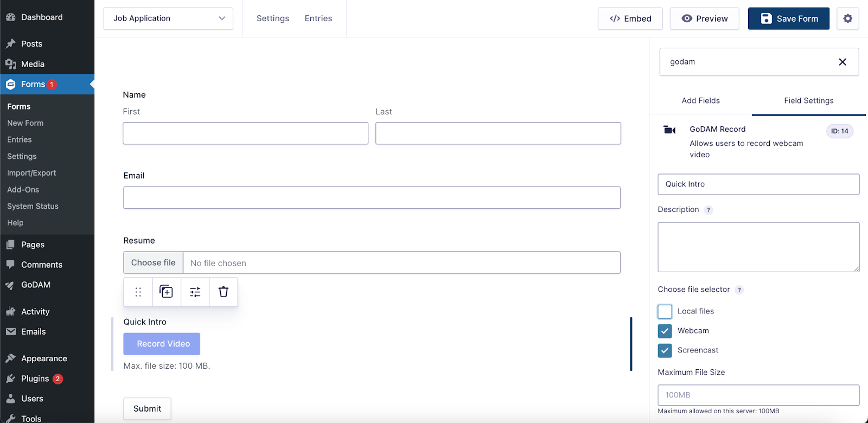
Task: Click the drag handle icon in field toolbar
Action: pos(138,292)
